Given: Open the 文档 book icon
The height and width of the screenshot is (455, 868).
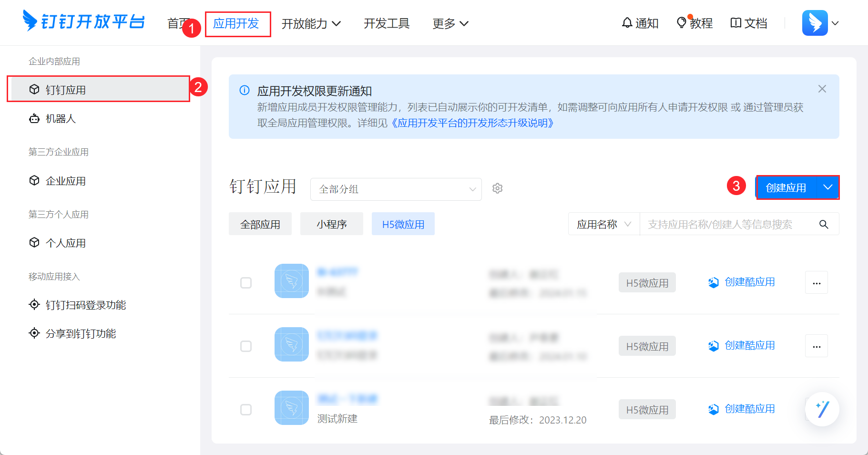Looking at the screenshot, I should 736,23.
